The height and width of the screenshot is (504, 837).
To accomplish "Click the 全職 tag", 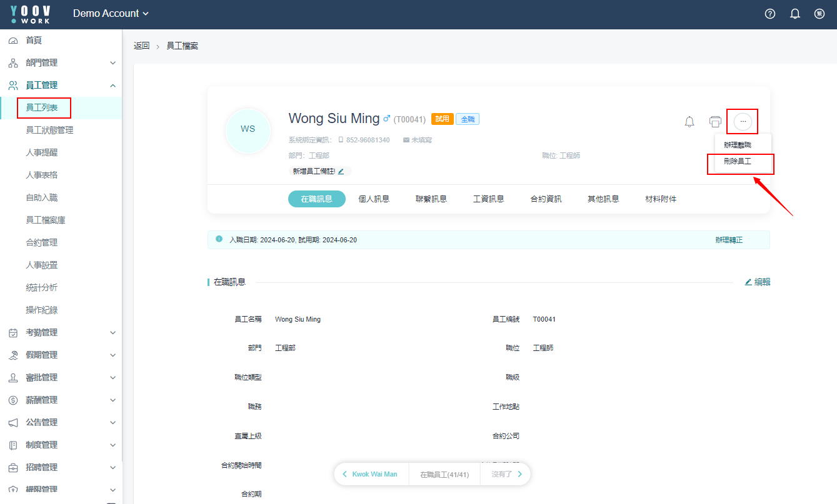I will [468, 119].
